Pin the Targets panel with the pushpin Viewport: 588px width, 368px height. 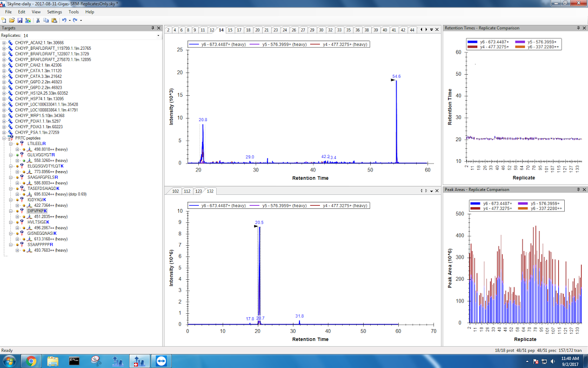pyautogui.click(x=152, y=28)
